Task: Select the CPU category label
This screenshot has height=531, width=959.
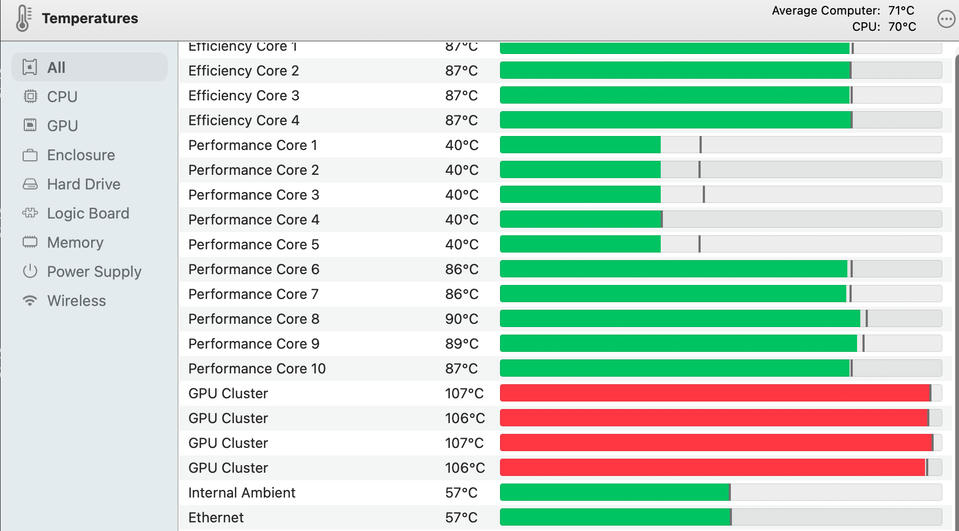Action: click(x=62, y=97)
